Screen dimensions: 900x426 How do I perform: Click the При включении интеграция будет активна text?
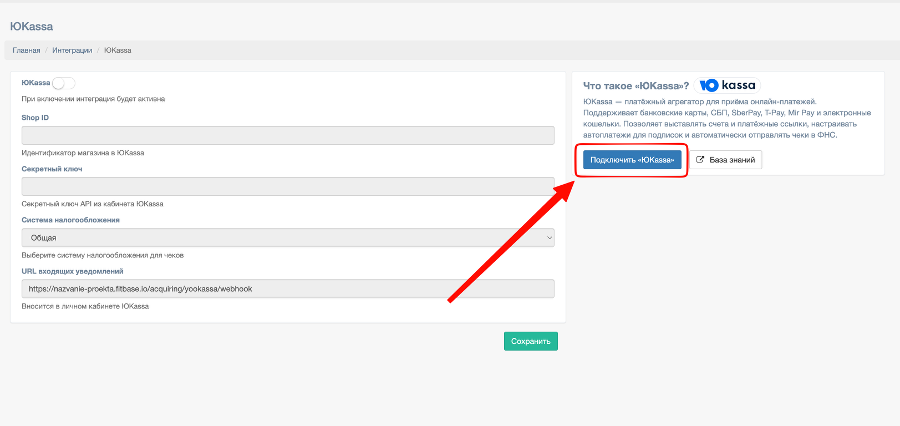click(93, 99)
